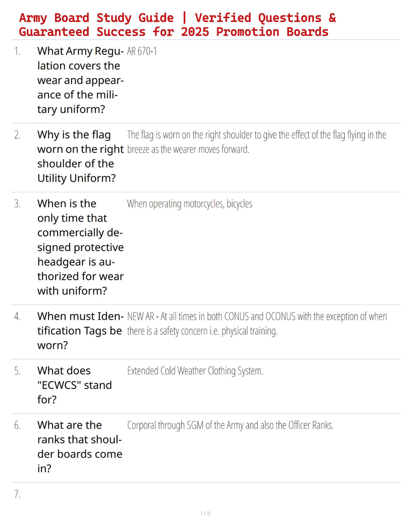Select question 3 about protective headgear
411x532 pixels.
[80, 247]
